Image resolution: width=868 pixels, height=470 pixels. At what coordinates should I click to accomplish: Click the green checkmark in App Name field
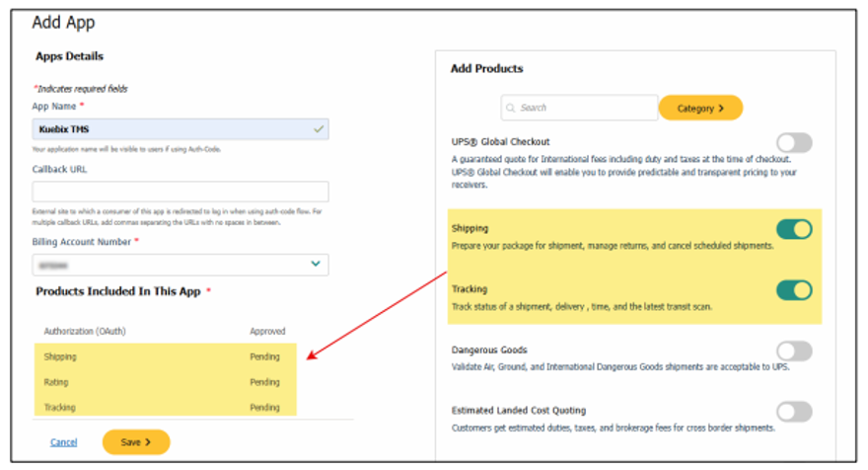pos(317,129)
